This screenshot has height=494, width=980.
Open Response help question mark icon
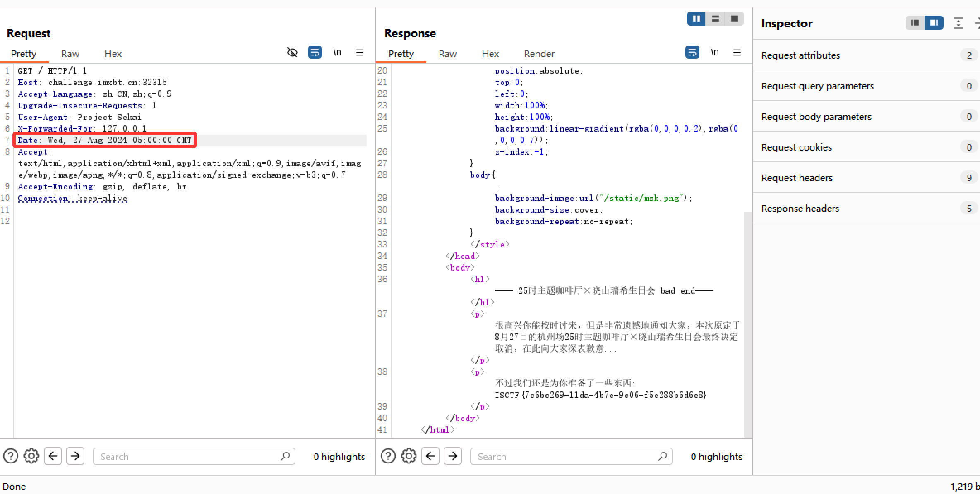[388, 456]
